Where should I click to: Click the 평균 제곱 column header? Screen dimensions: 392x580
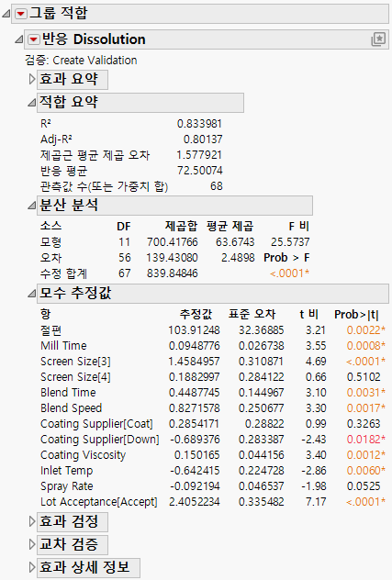point(230,226)
